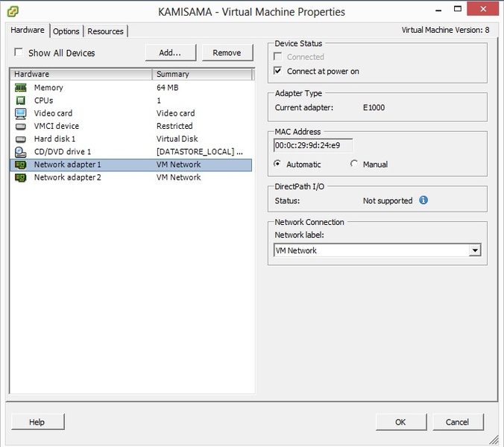
Task: Select the Video card hardware label
Action: pos(53,113)
